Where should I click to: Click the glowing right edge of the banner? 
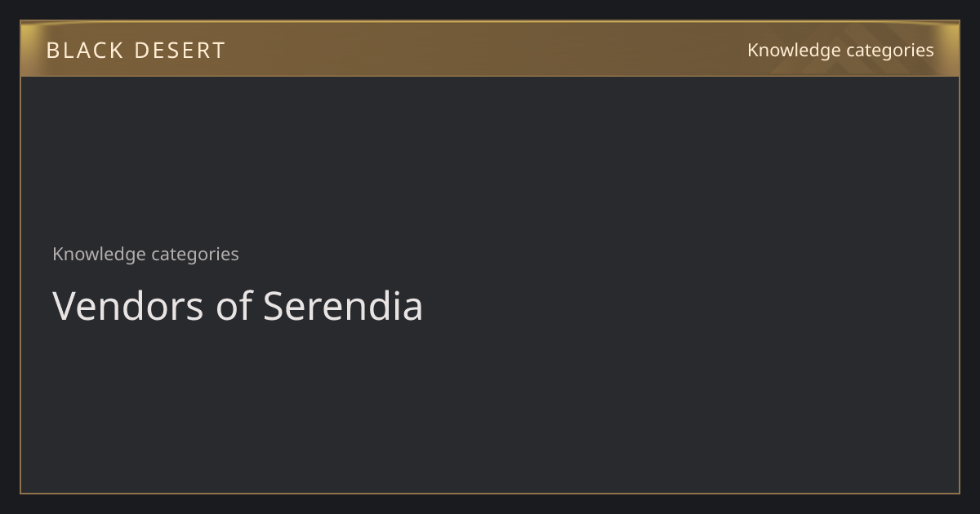[951, 49]
